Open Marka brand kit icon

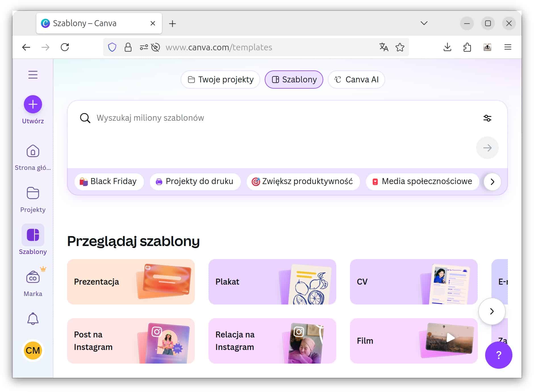[x=33, y=277]
